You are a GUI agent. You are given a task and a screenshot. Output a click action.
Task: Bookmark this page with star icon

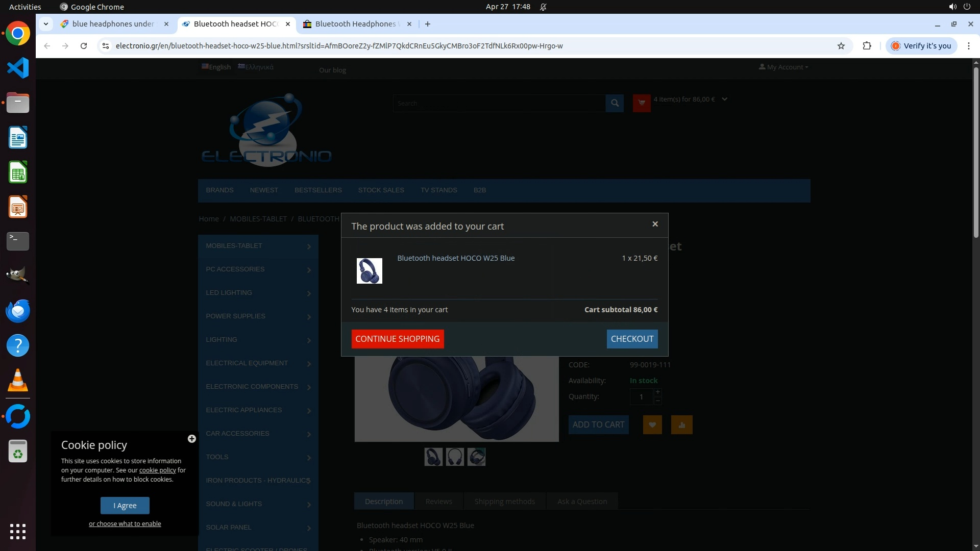(841, 46)
